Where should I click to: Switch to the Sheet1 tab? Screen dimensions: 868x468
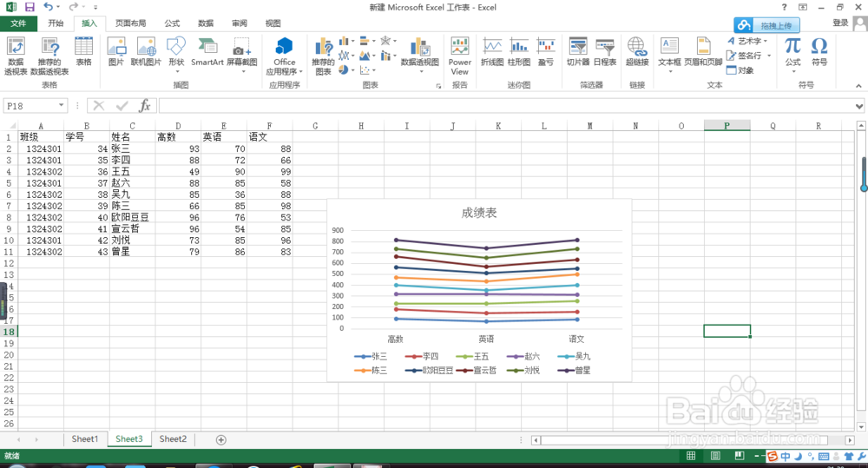[85, 439]
